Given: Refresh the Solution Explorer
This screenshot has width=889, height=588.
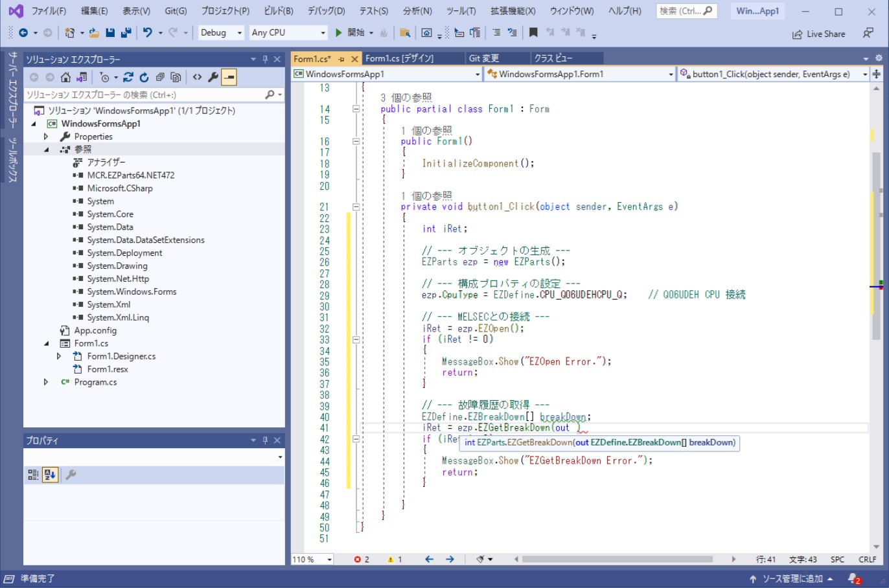Looking at the screenshot, I should coord(144,77).
